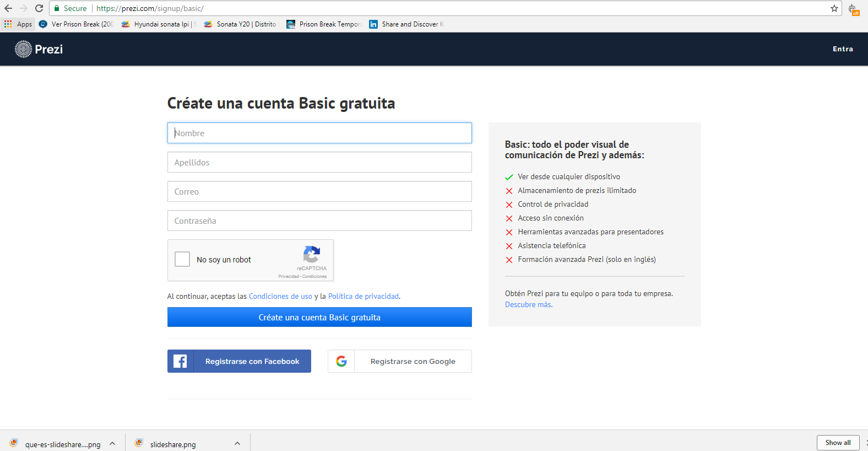
Task: Click the green check beside Ver desde cualquier dispositivo
Action: pyautogui.click(x=509, y=177)
